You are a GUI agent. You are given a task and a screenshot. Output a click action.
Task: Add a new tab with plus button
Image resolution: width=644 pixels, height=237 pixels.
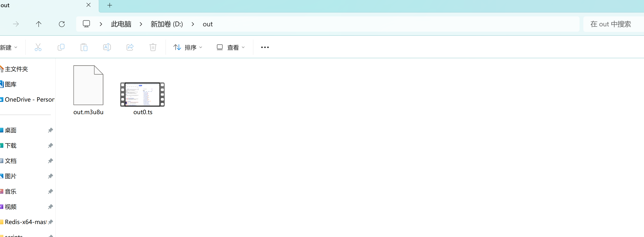(x=110, y=5)
